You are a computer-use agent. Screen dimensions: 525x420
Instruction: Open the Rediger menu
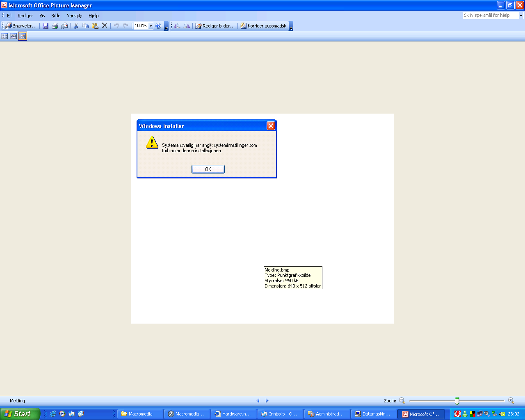tap(25, 16)
